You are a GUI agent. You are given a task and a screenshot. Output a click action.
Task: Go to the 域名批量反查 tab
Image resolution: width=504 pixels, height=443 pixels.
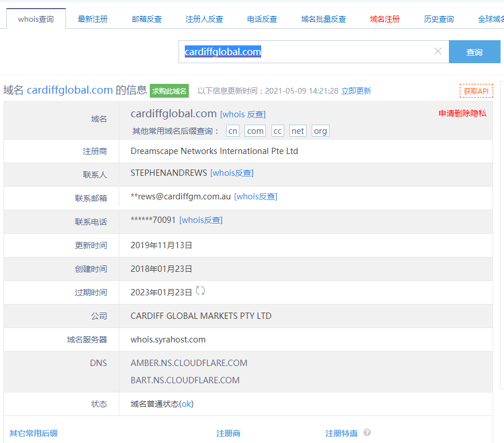tap(323, 19)
